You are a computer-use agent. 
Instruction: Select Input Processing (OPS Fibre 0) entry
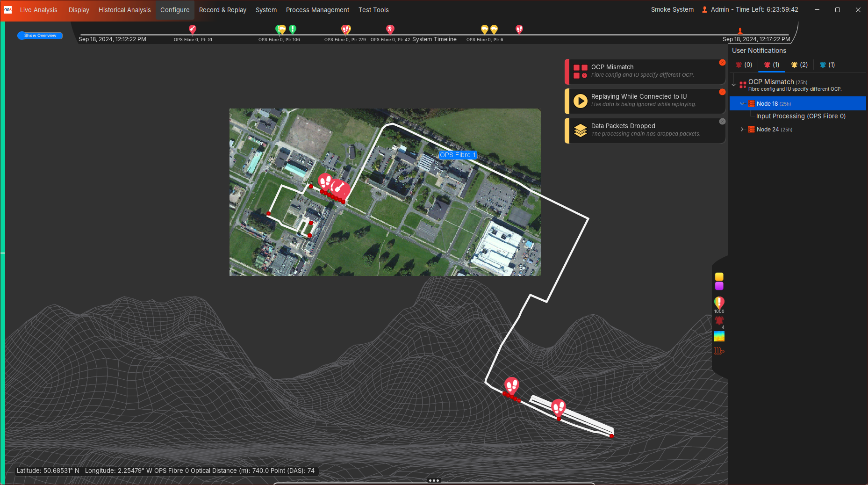pos(801,116)
